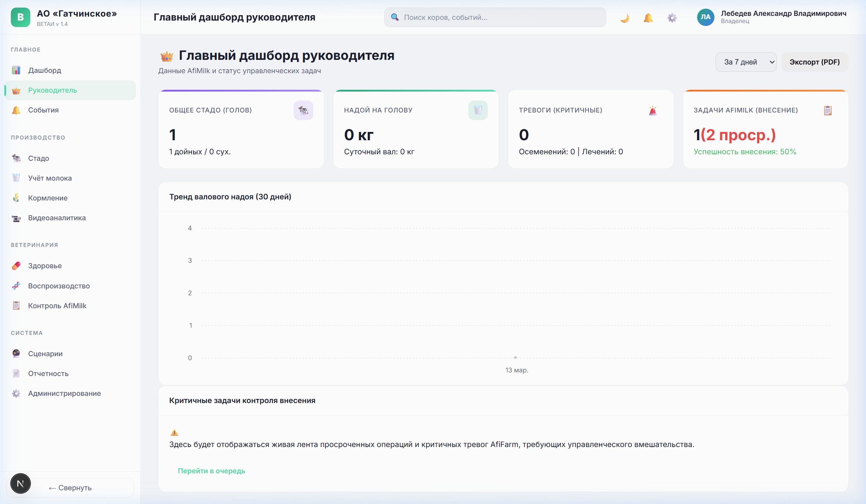Click the round N badge at the bottom left

21,483
